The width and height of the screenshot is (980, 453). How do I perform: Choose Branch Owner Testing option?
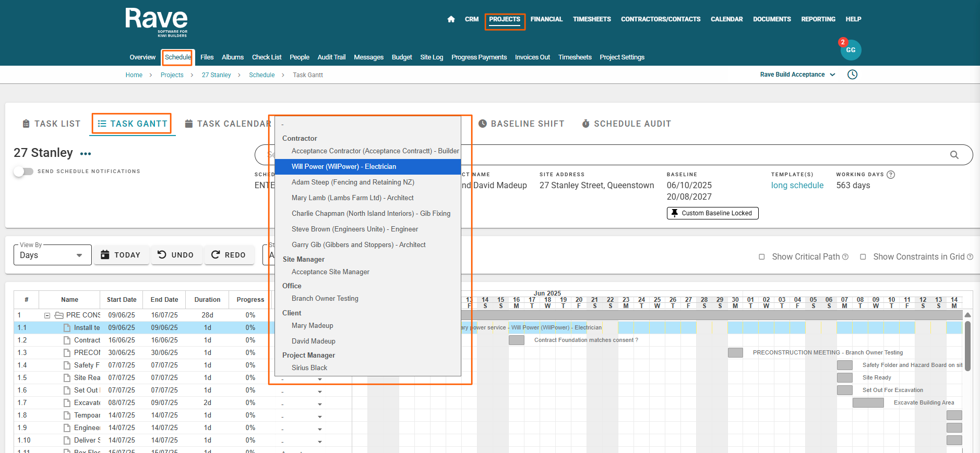[x=368, y=299]
